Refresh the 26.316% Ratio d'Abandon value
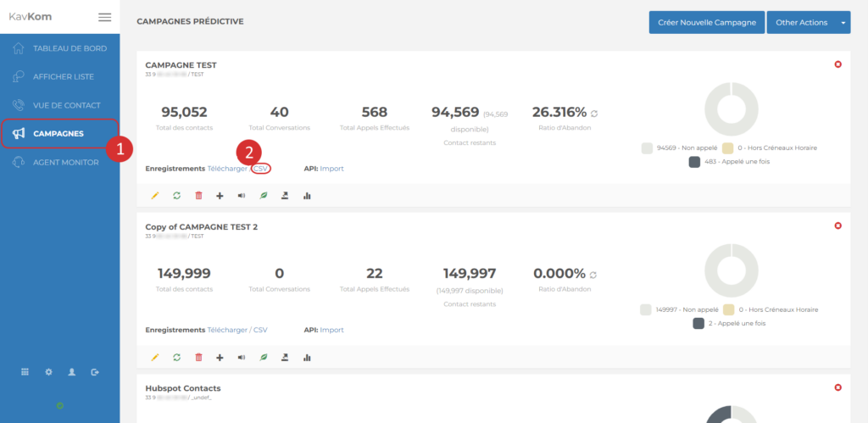 594,113
